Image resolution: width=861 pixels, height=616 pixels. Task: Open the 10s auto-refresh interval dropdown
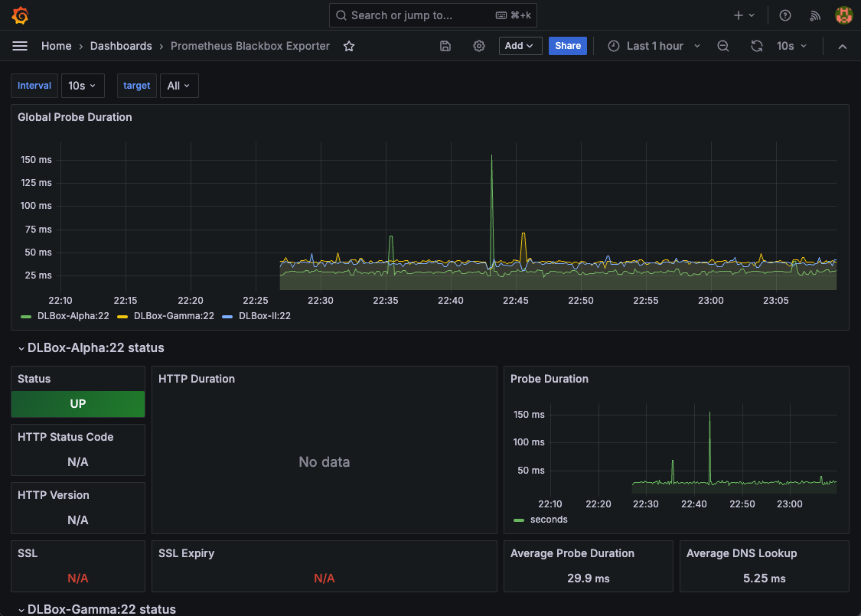click(791, 46)
